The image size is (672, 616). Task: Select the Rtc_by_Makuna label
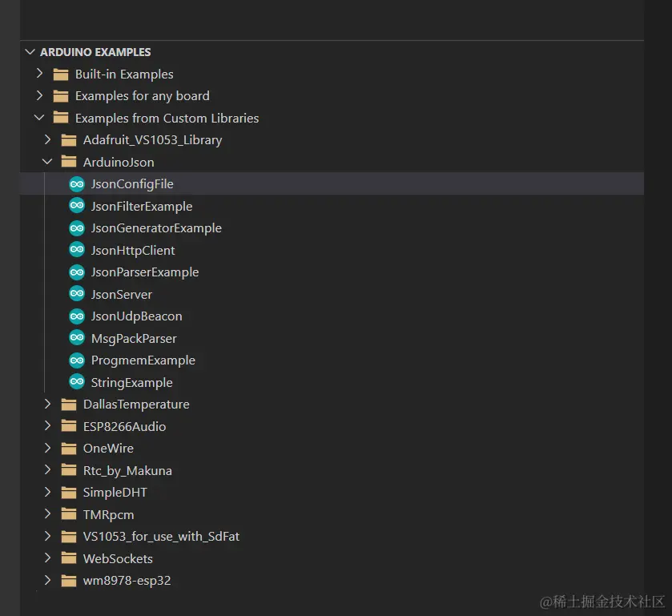127,471
